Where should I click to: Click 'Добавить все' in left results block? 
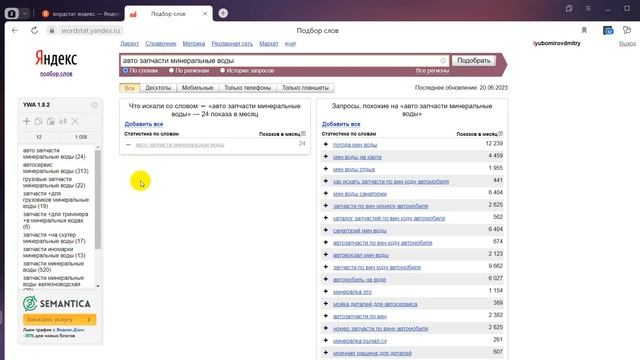144,124
